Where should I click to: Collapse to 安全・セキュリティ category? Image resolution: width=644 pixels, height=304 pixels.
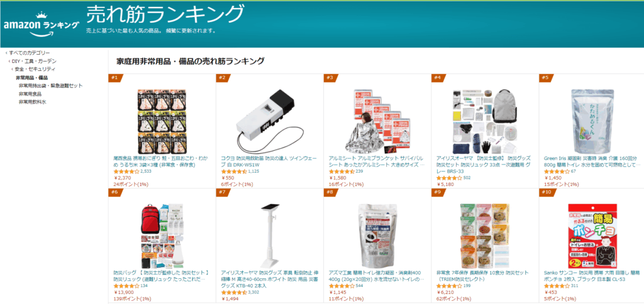[35, 69]
